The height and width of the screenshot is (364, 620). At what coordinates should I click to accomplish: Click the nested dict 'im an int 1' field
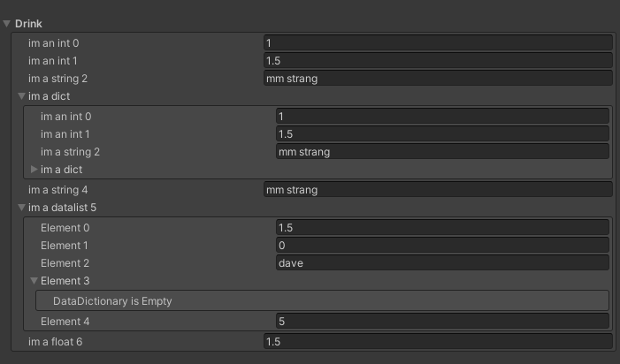coord(442,133)
